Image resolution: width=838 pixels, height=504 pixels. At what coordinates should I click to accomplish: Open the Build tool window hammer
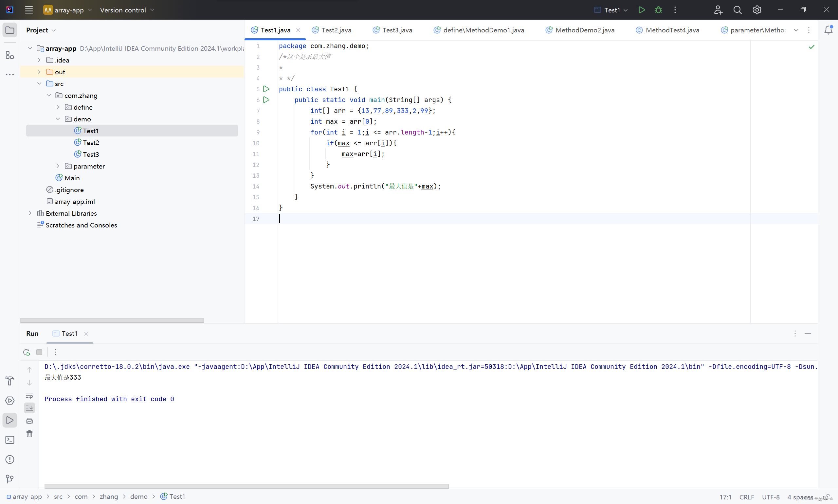10,381
